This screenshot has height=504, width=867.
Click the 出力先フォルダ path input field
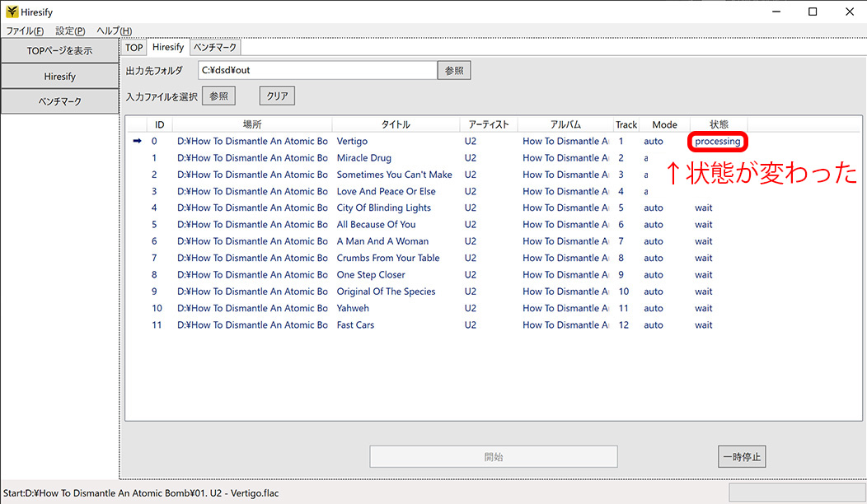pos(317,71)
